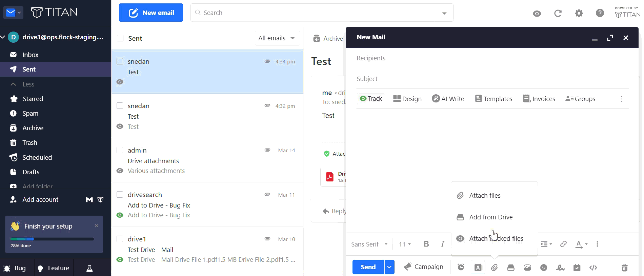Click the New email button
Screen dimensions: 644x276
coord(151,13)
